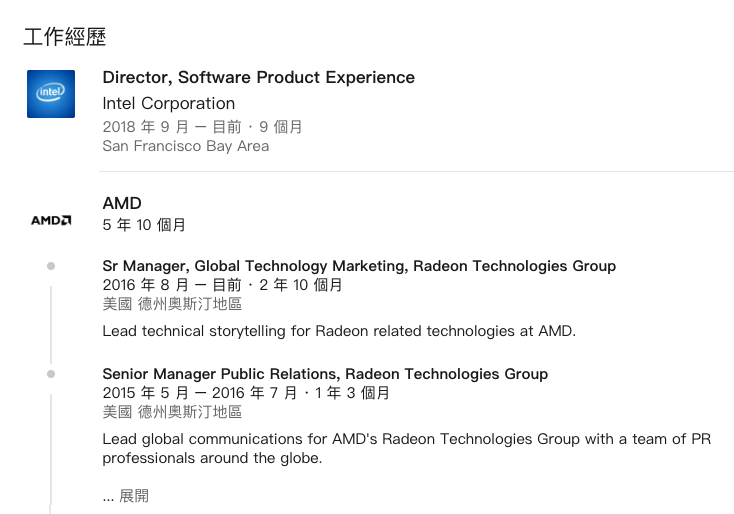Open the Intel Corporation company name
Viewport: 734px width, 514px height.
pos(169,103)
